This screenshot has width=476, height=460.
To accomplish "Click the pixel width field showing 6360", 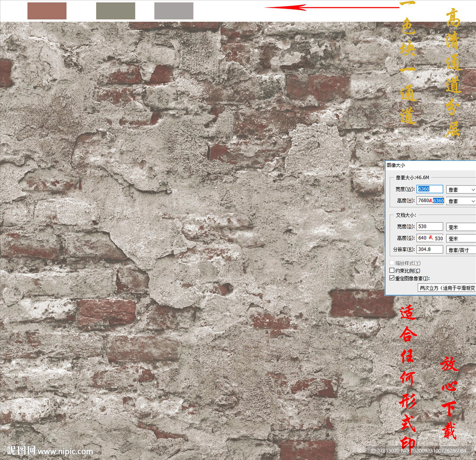I will [x=430, y=189].
